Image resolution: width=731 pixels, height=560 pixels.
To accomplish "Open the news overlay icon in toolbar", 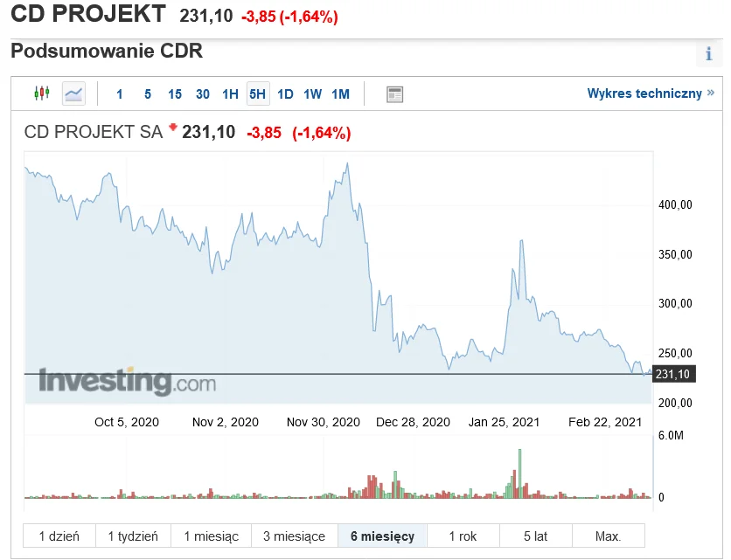I will point(394,94).
